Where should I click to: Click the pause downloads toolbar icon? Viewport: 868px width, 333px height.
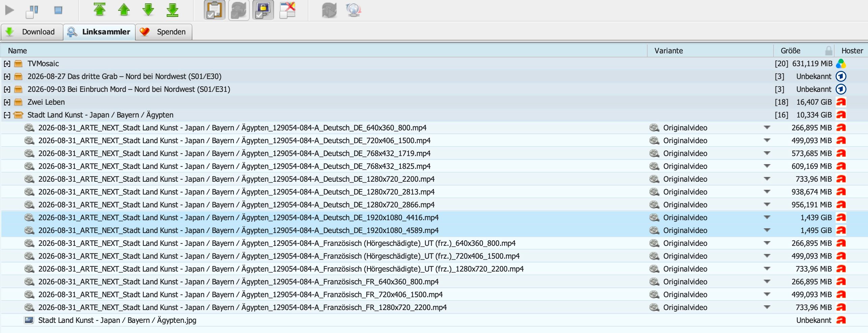coord(32,11)
